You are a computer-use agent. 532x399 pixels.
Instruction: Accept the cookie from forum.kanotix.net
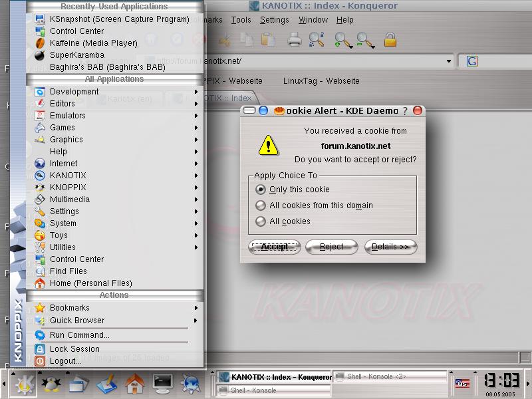(275, 247)
